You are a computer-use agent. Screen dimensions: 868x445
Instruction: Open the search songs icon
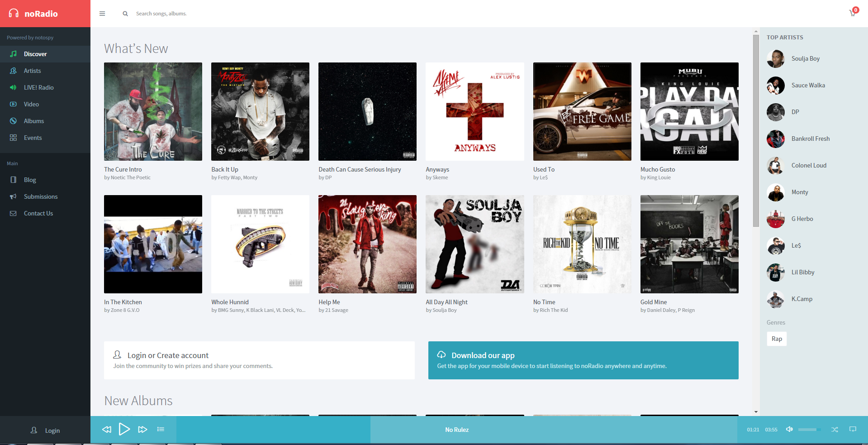pos(125,14)
